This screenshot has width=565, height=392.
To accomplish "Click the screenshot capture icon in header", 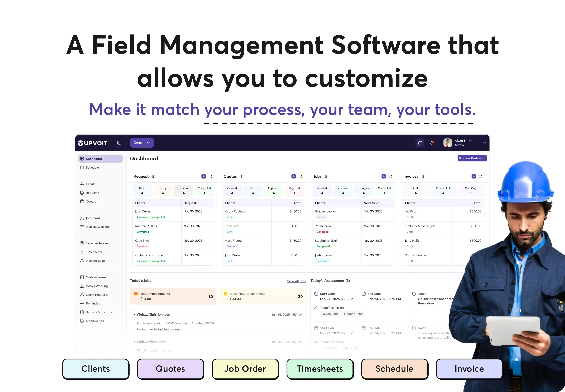I will (420, 143).
